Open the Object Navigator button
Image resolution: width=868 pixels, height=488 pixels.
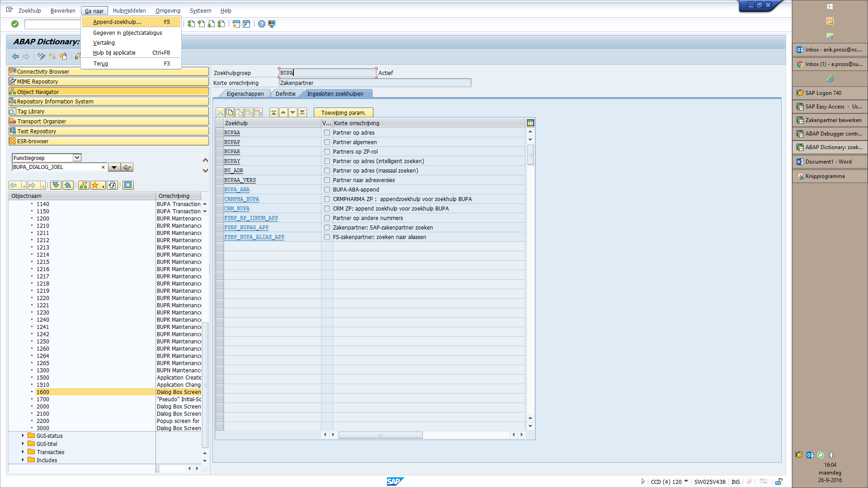pyautogui.click(x=108, y=92)
